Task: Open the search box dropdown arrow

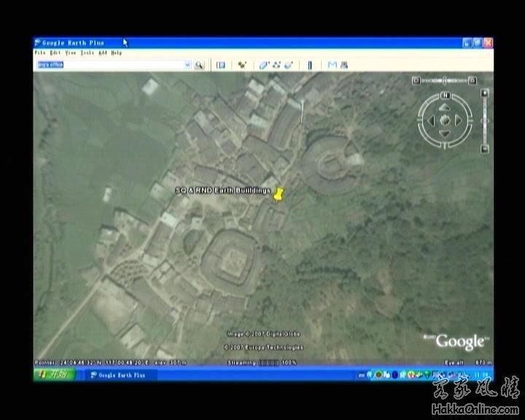Action: pyautogui.click(x=187, y=65)
